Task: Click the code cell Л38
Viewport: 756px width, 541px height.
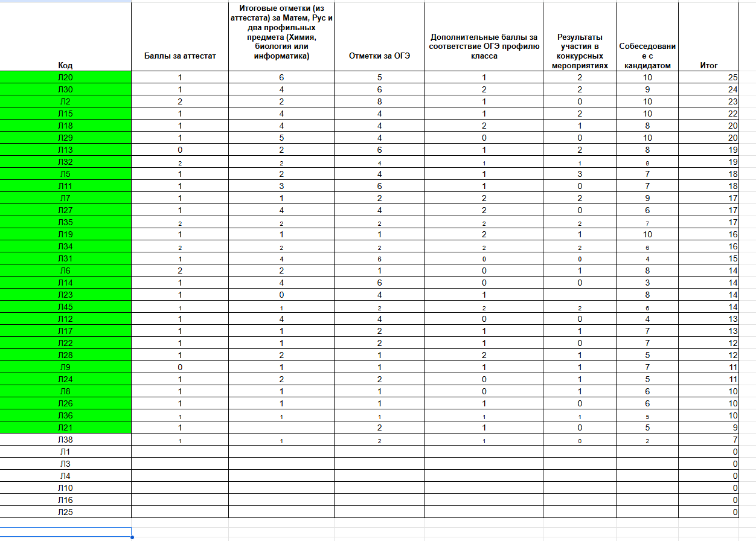Action: pos(65,440)
